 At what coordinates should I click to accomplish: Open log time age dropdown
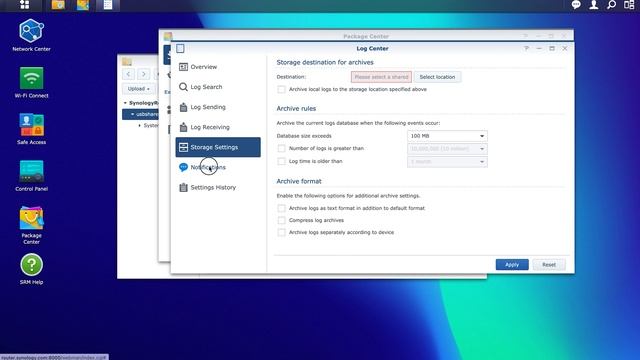(447, 162)
